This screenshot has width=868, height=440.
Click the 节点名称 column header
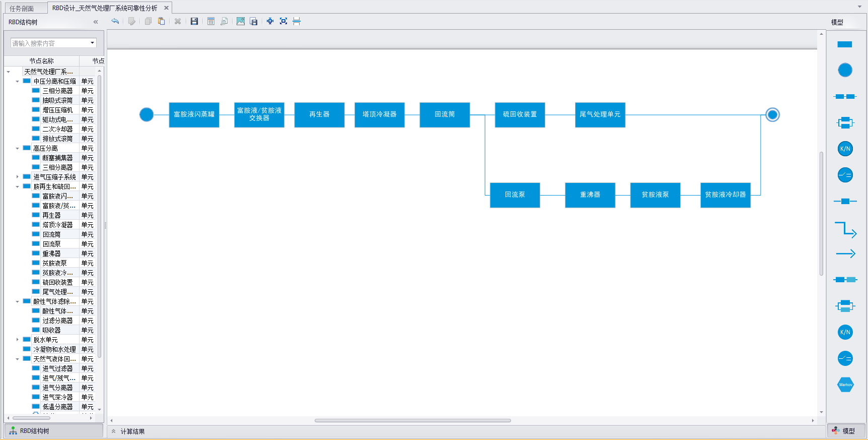pyautogui.click(x=42, y=61)
